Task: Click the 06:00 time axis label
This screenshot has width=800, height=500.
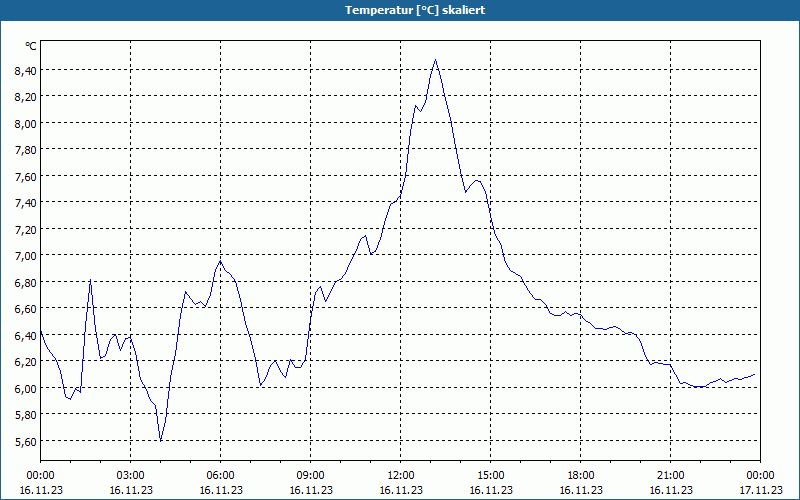Action: pyautogui.click(x=220, y=476)
